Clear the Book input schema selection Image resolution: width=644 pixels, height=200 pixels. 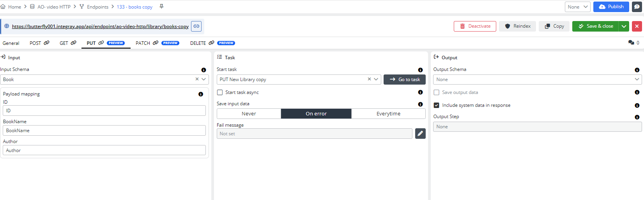[x=197, y=79]
